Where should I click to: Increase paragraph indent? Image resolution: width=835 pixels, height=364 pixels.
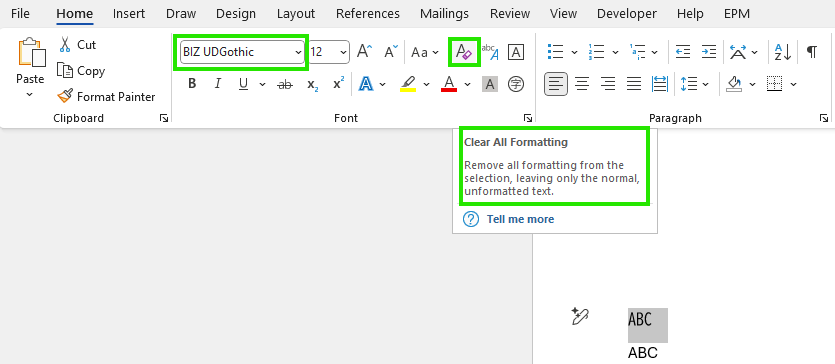[x=709, y=52]
